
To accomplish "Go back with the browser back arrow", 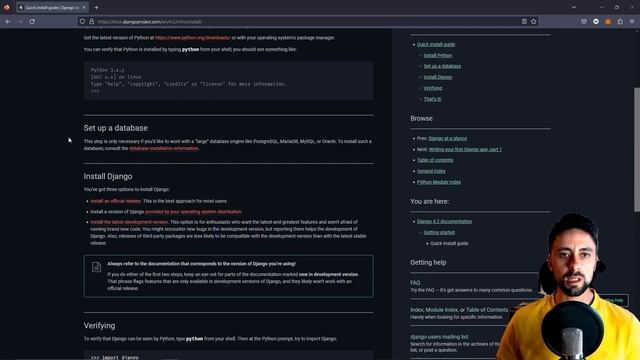I will (8, 21).
